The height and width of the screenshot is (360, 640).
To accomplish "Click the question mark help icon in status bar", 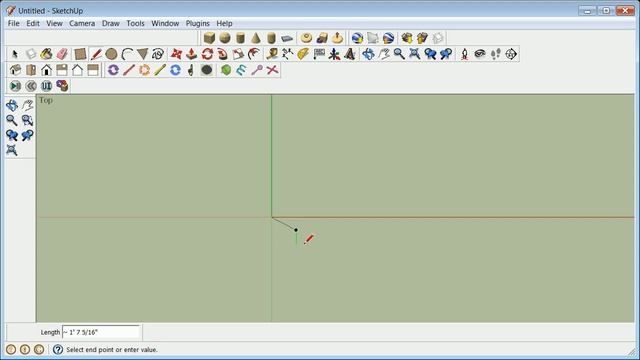I will [x=58, y=349].
